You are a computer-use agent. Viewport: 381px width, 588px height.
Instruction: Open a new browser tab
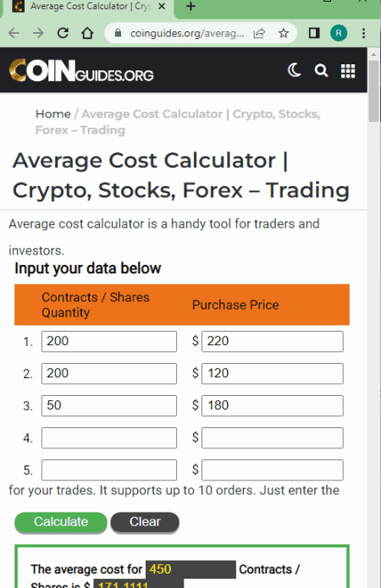pos(190,6)
